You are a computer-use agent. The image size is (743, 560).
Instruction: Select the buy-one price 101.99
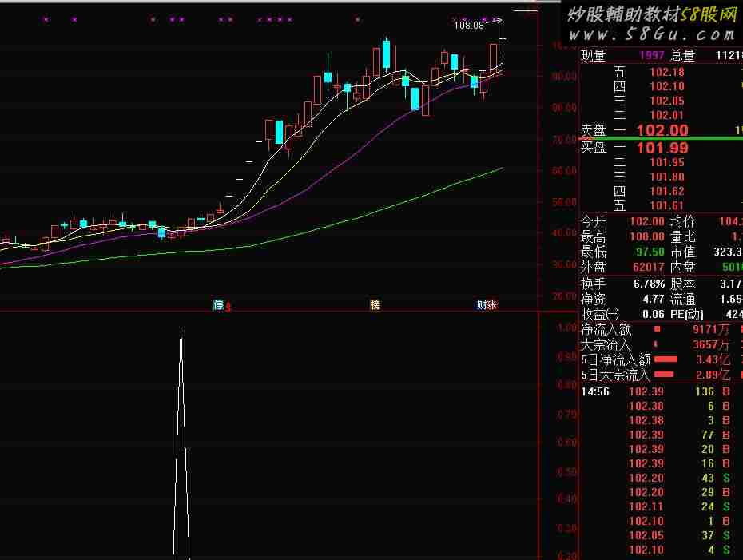(662, 149)
